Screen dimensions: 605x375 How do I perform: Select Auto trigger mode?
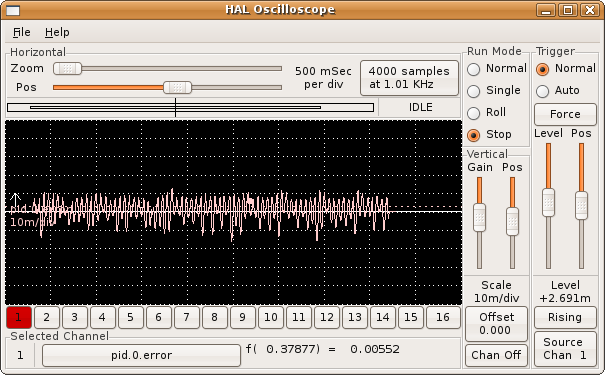pos(558,91)
